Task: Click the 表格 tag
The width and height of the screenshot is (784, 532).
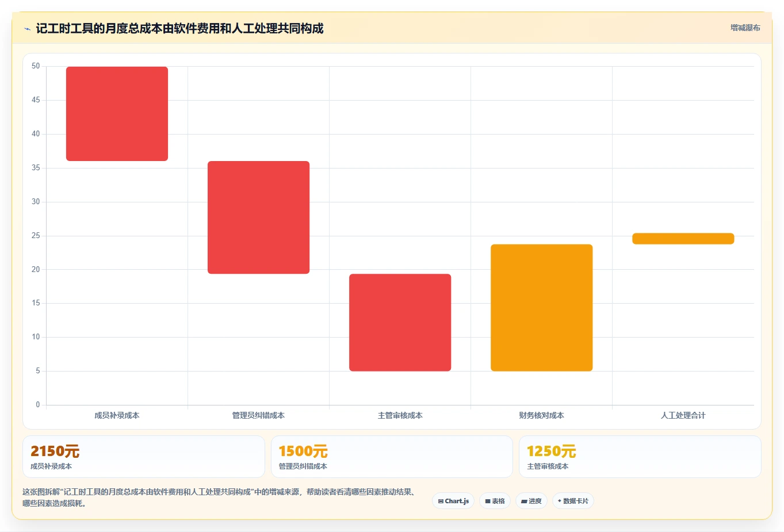Action: [x=495, y=501]
